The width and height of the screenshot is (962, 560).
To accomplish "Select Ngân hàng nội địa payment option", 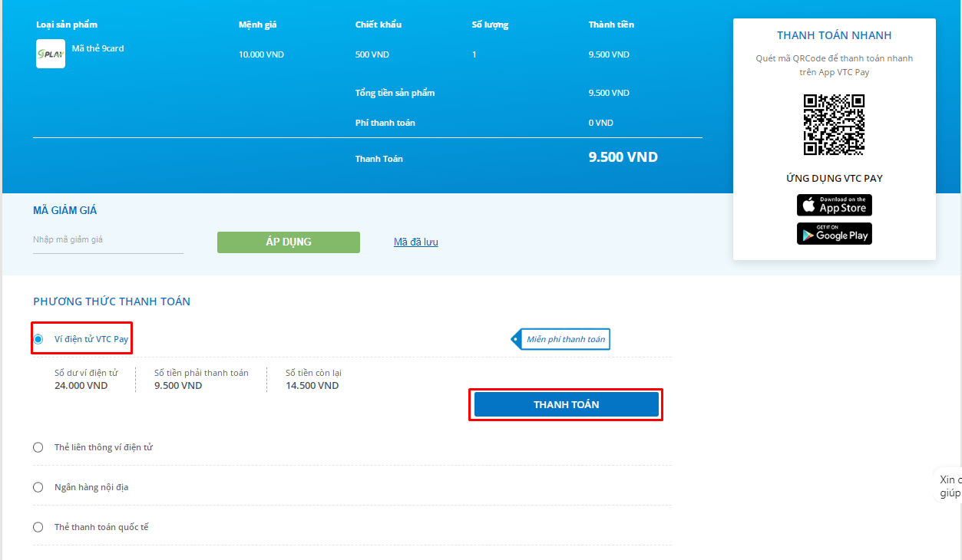I will point(38,487).
